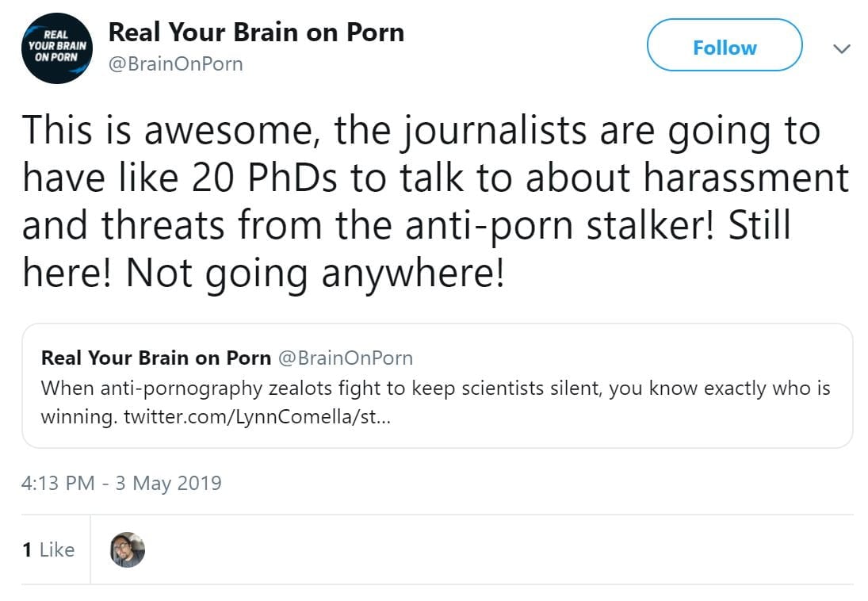
Task: Click the "3 May 2019" date text
Action: click(x=168, y=483)
